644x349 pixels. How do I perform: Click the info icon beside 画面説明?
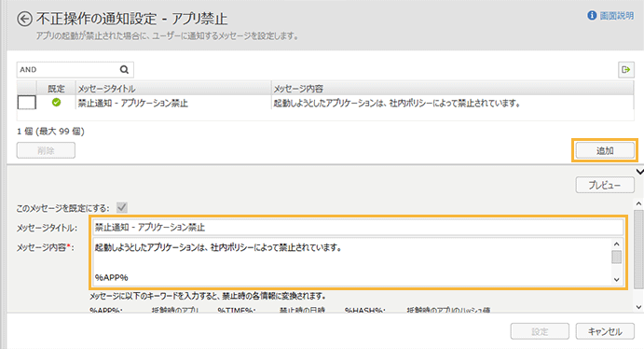click(x=592, y=16)
